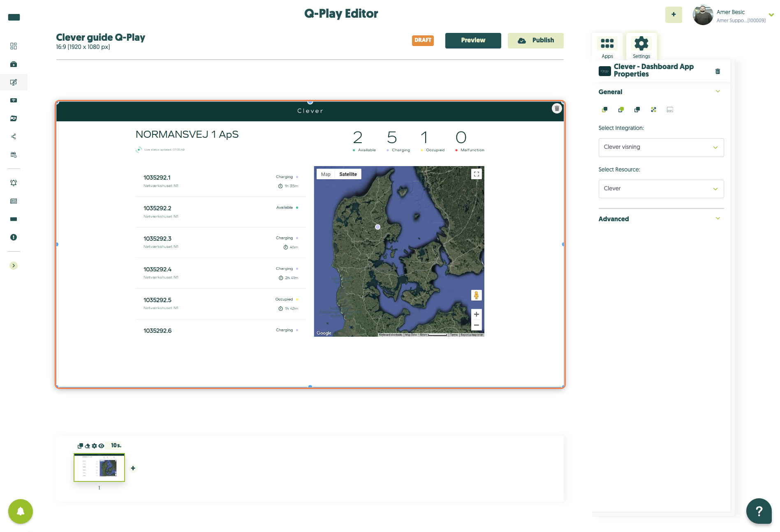The width and height of the screenshot is (780, 532).
Task: Switch to the Apps tab
Action: [607, 47]
